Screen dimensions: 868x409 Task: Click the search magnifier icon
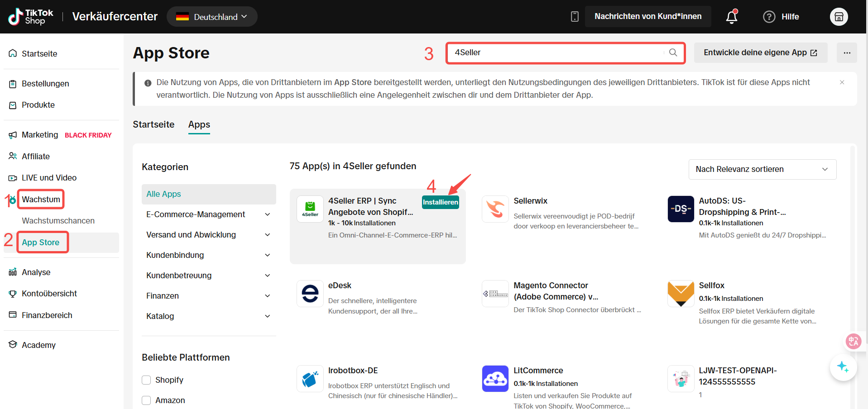673,52
